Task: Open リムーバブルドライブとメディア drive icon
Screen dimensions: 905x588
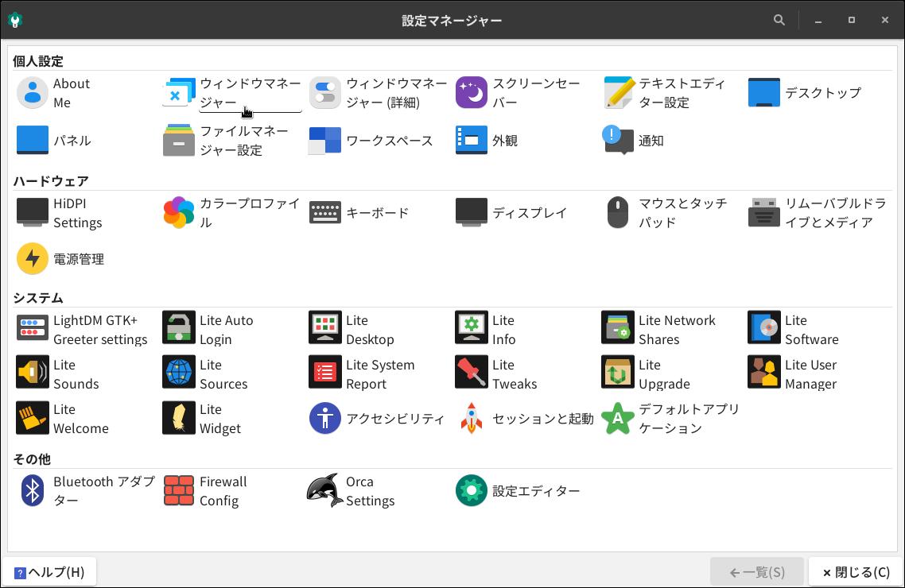Action: coord(764,213)
